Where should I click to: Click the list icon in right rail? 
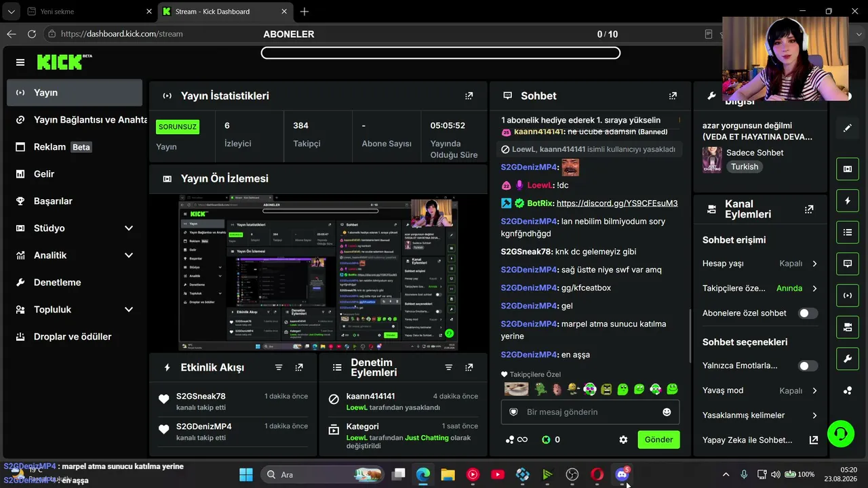tap(848, 232)
